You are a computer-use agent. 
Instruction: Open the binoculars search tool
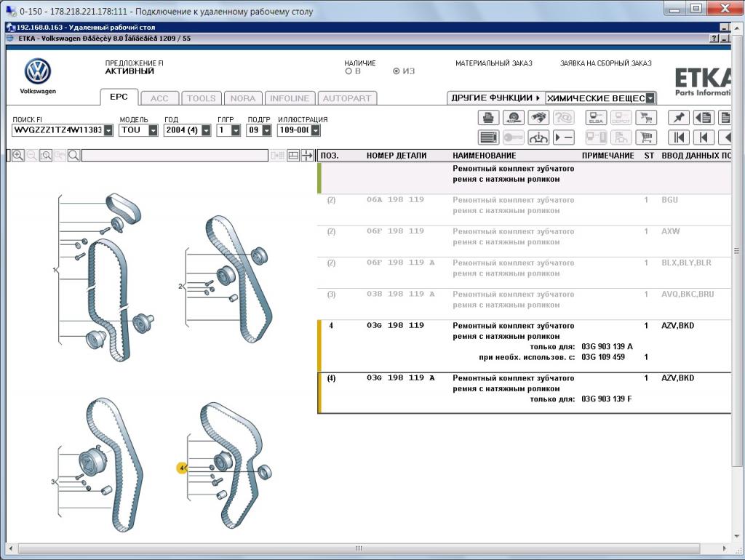click(x=538, y=117)
